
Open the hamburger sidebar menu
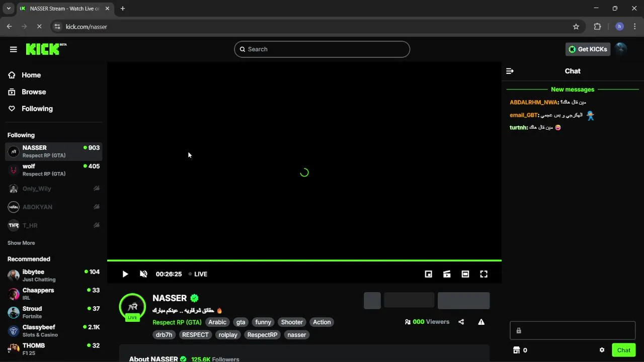[14, 49]
